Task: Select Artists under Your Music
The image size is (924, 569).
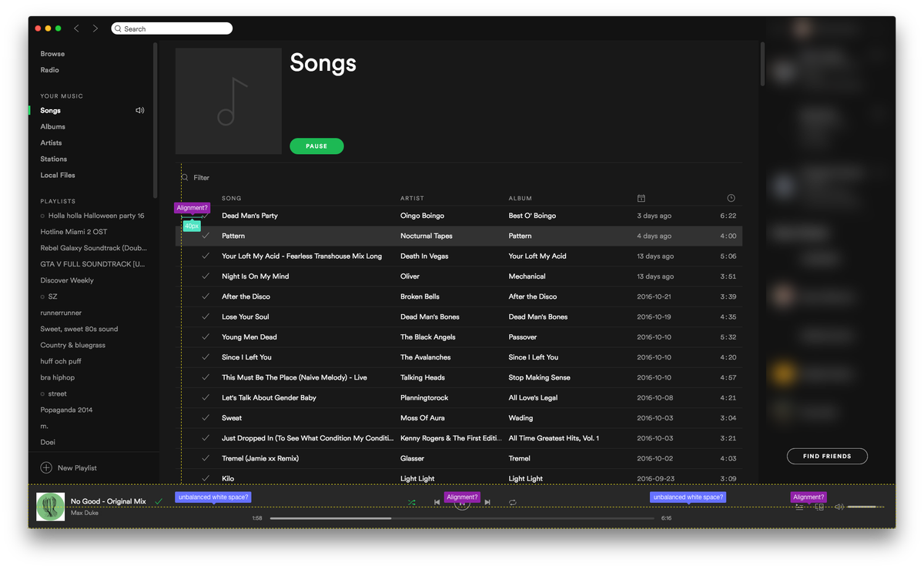Action: tap(51, 142)
